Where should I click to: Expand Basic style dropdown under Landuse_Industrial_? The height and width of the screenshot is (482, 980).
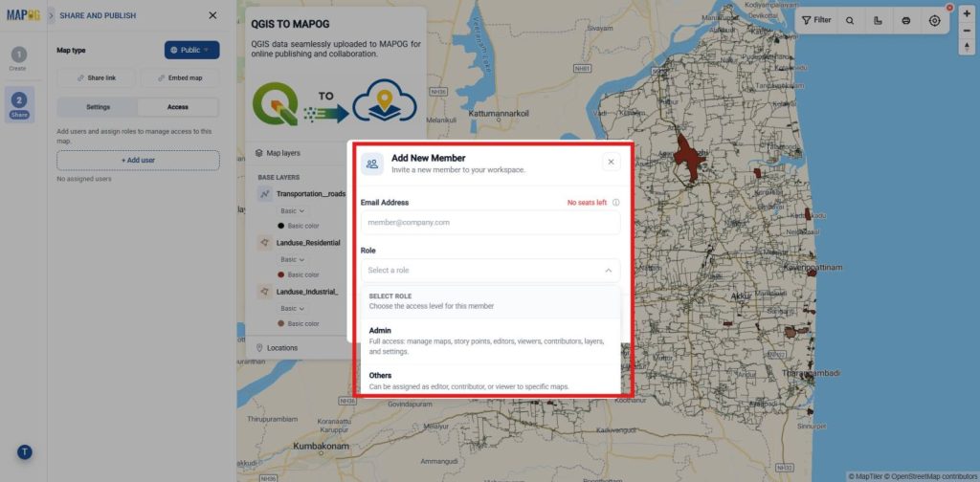point(293,309)
